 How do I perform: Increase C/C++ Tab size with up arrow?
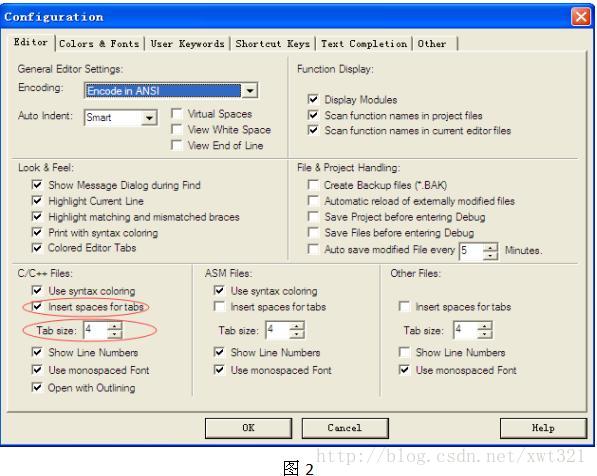[x=114, y=326]
